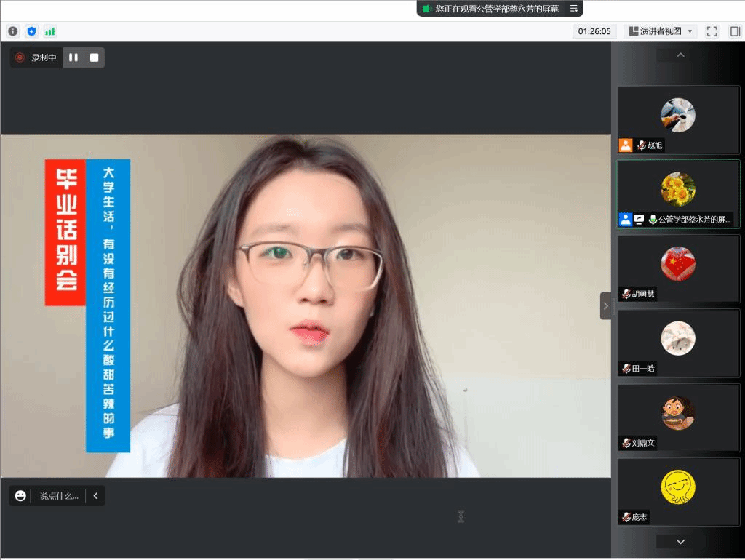
Task: Open the emoji reaction picker
Action: 20,496
